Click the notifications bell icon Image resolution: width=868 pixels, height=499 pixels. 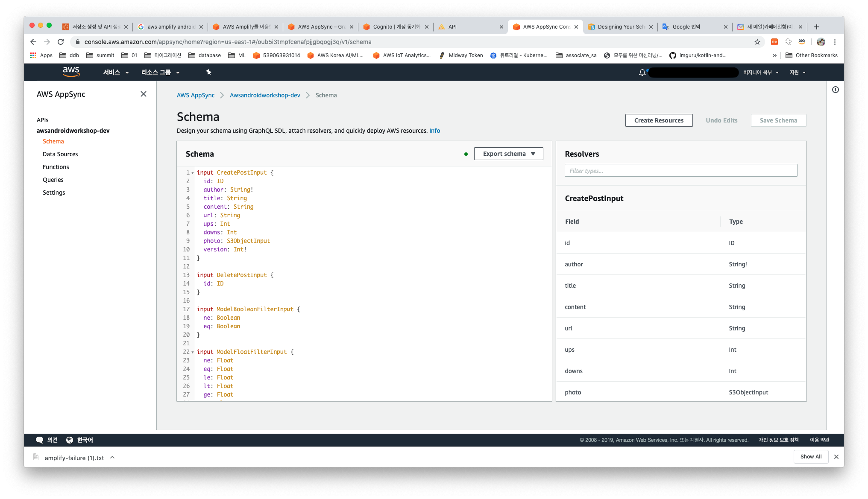[x=642, y=71]
